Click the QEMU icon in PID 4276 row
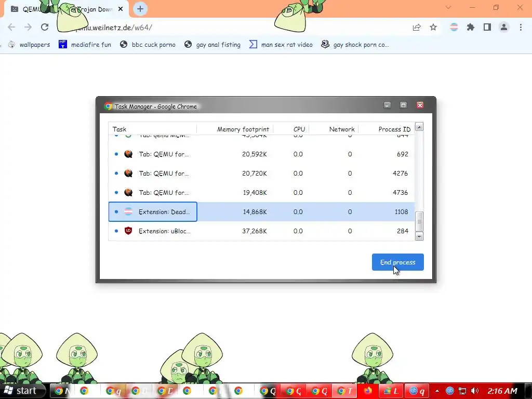532x399 pixels. pos(128,174)
